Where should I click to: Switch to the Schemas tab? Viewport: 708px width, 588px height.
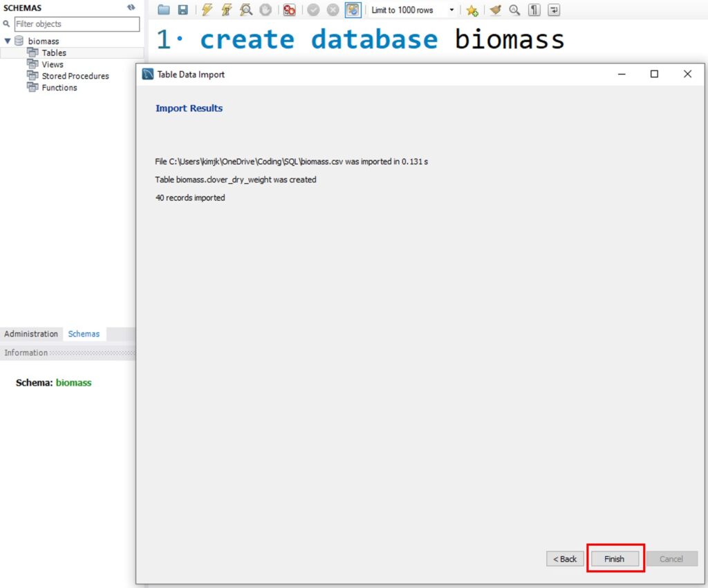tap(84, 334)
